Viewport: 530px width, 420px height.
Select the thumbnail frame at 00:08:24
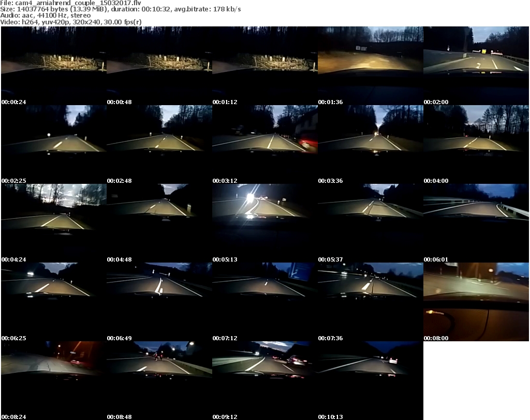(x=54, y=381)
